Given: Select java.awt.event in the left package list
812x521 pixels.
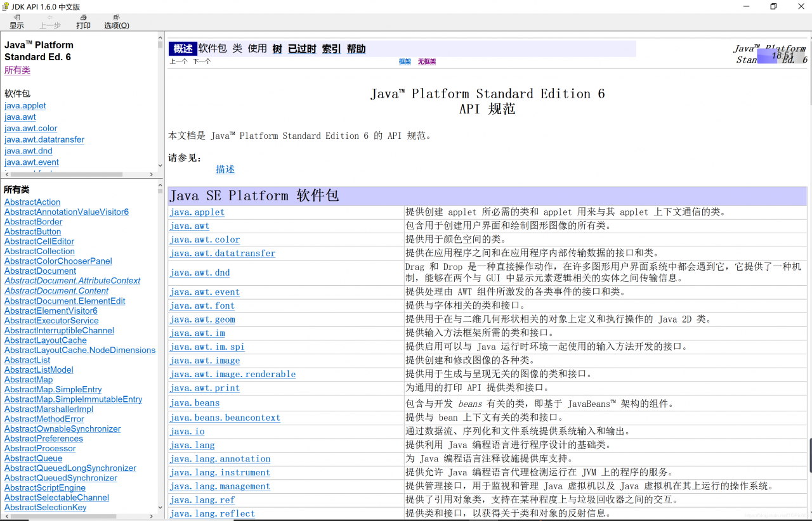Looking at the screenshot, I should (x=32, y=162).
